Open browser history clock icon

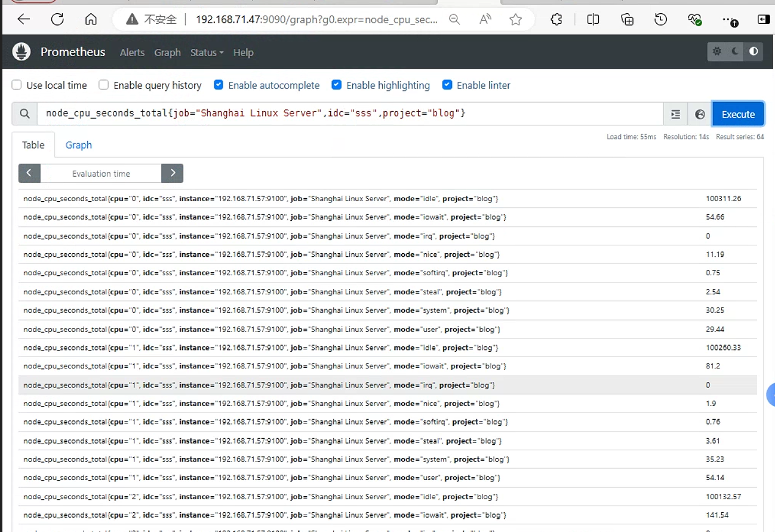click(660, 20)
